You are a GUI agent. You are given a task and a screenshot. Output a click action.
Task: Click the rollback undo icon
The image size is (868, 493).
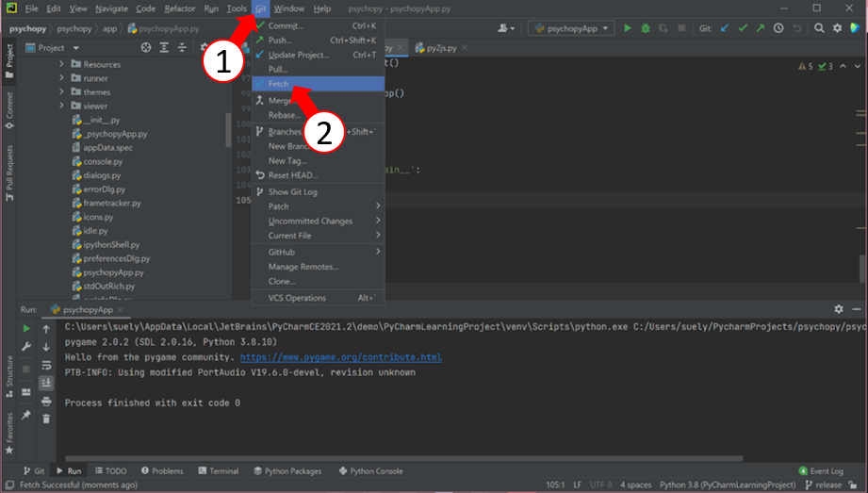[x=796, y=28]
